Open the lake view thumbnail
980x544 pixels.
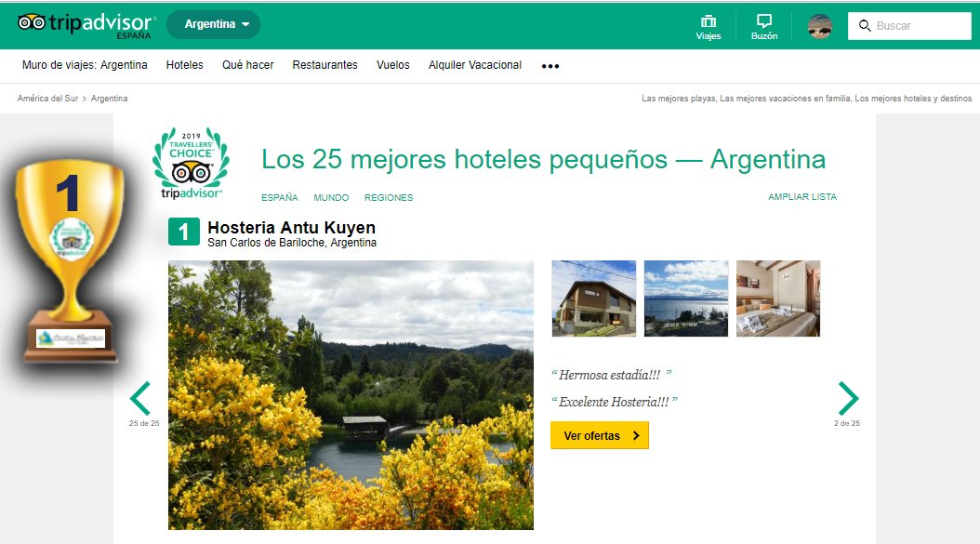tap(685, 299)
